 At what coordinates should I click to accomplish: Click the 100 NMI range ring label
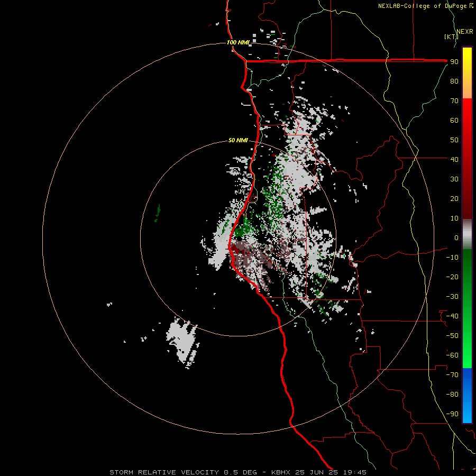click(x=238, y=42)
